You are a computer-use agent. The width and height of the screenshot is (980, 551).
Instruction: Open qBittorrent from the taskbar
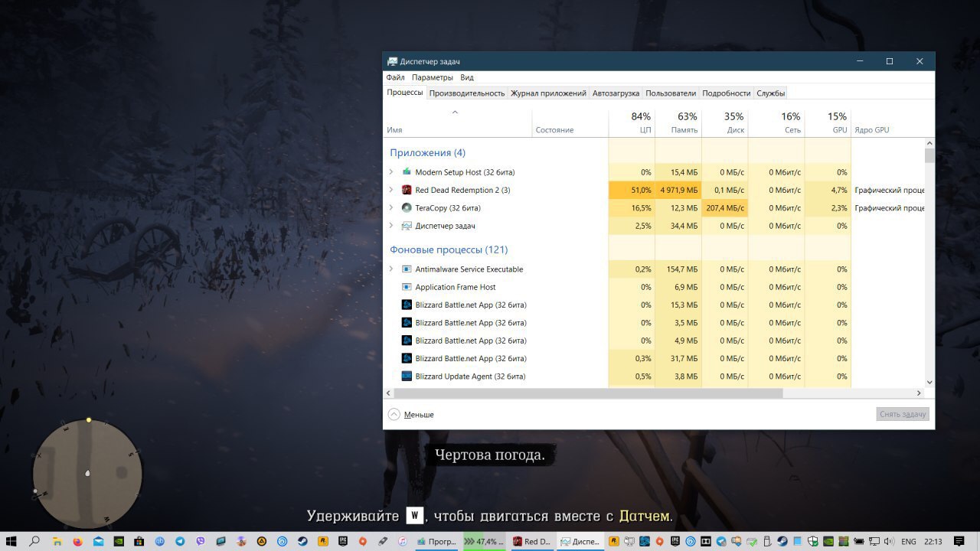point(159,541)
